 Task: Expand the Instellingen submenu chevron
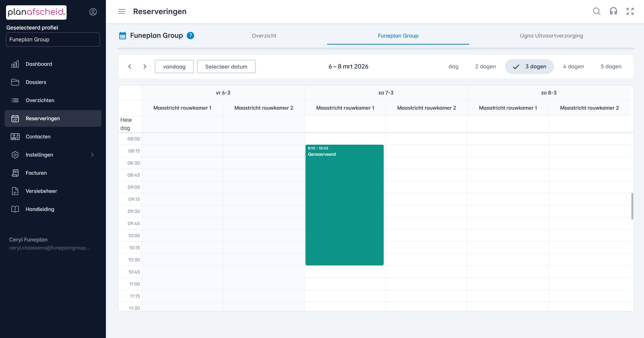[92, 155]
